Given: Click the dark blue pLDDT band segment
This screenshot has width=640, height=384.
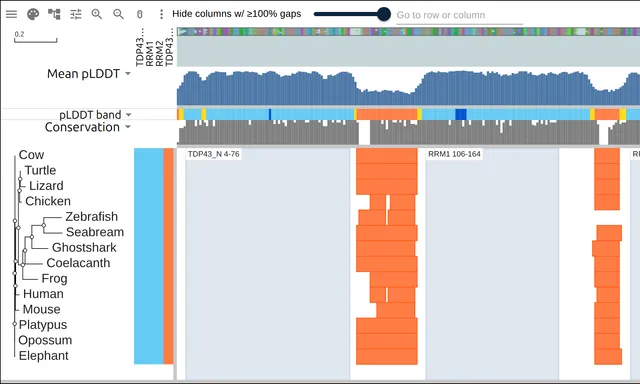Looking at the screenshot, I should 461,115.
